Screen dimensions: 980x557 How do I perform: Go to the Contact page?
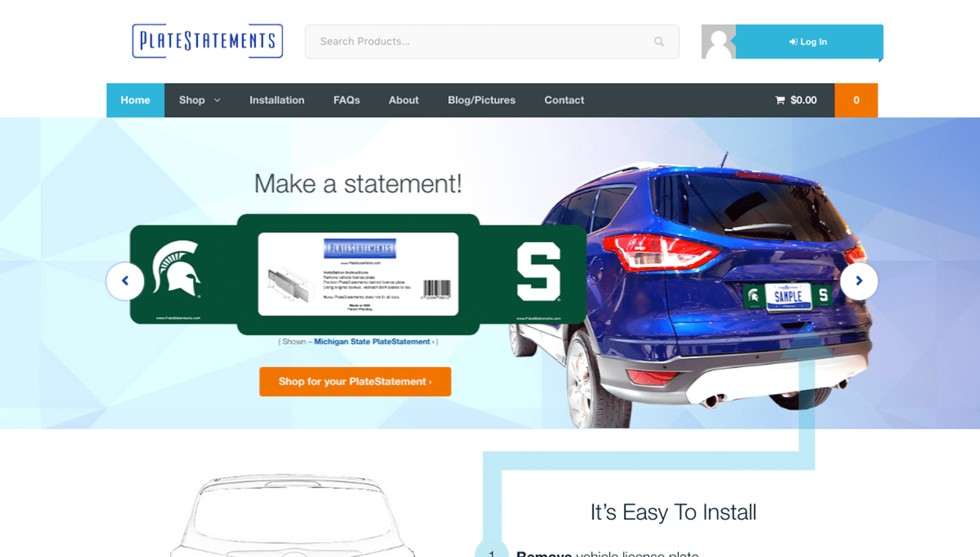point(564,100)
